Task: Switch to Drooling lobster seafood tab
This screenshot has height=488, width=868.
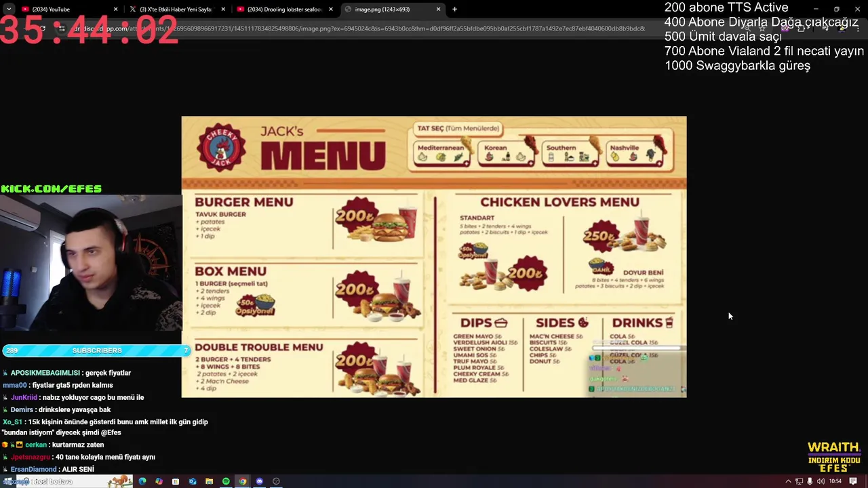Action: tap(285, 9)
